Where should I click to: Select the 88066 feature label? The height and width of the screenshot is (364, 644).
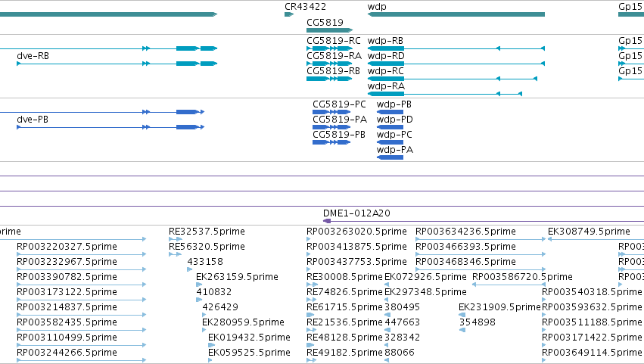(x=400, y=353)
